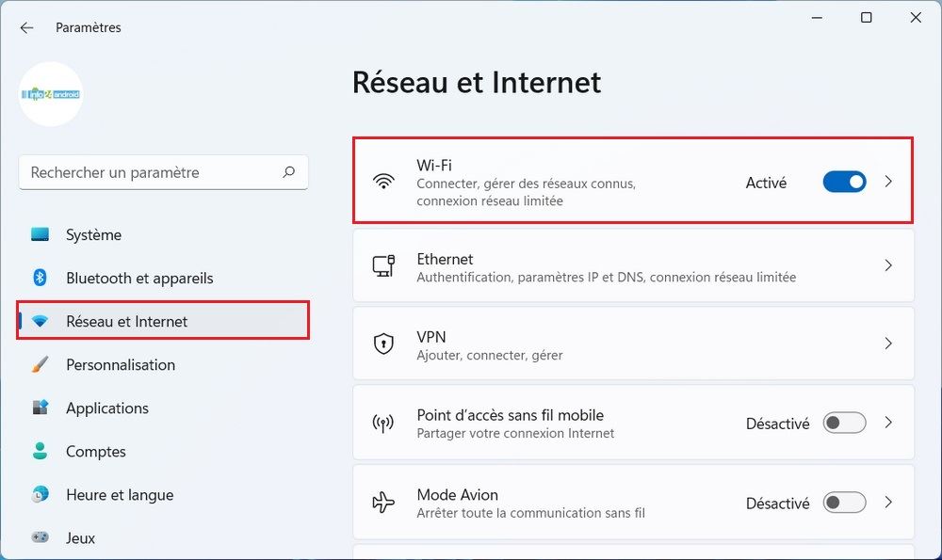Viewport: 942px width, 560px height.
Task: Disable the Wi-Fi toggle
Action: point(844,182)
